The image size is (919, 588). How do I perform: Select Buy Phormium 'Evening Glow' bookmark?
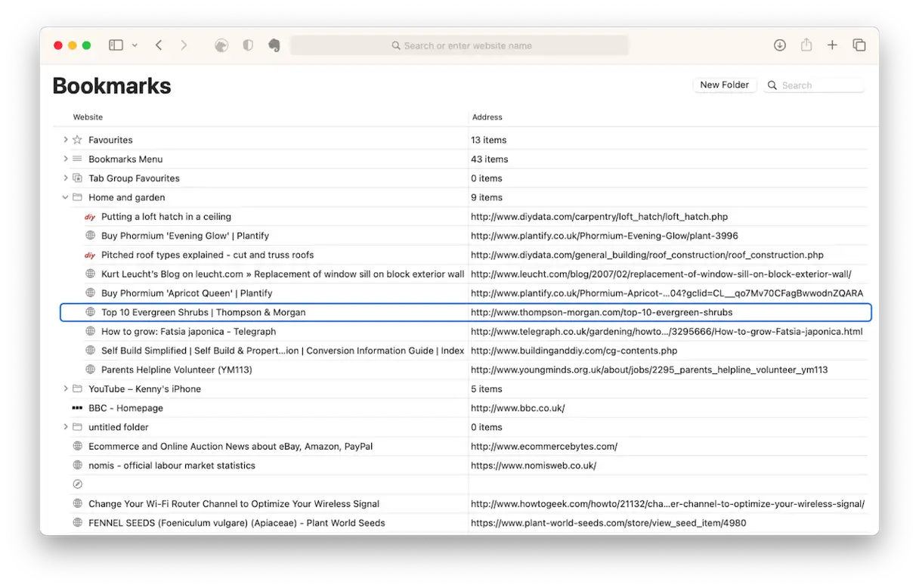click(x=184, y=236)
